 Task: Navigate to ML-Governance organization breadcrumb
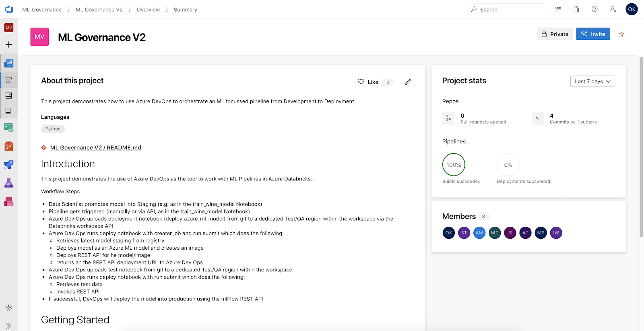(42, 10)
